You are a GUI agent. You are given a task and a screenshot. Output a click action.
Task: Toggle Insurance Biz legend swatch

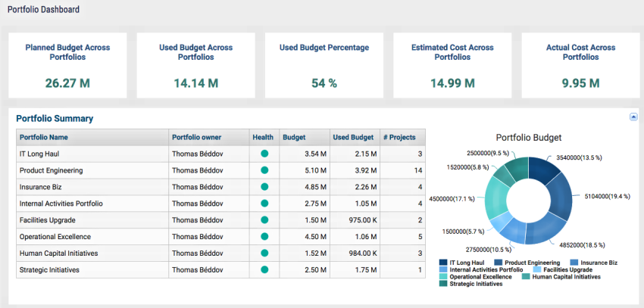click(x=574, y=263)
